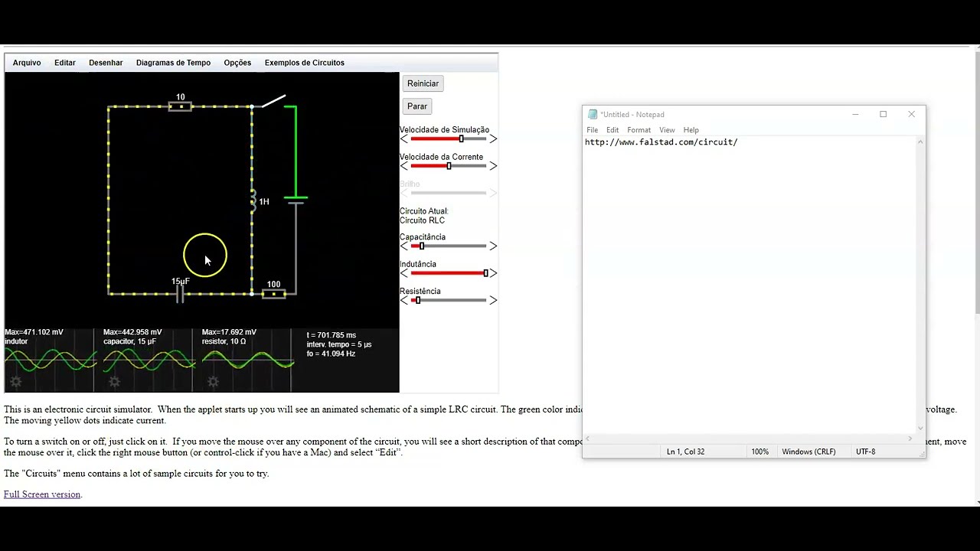
Task: Open settings gear of the indutor scope
Action: (x=15, y=382)
